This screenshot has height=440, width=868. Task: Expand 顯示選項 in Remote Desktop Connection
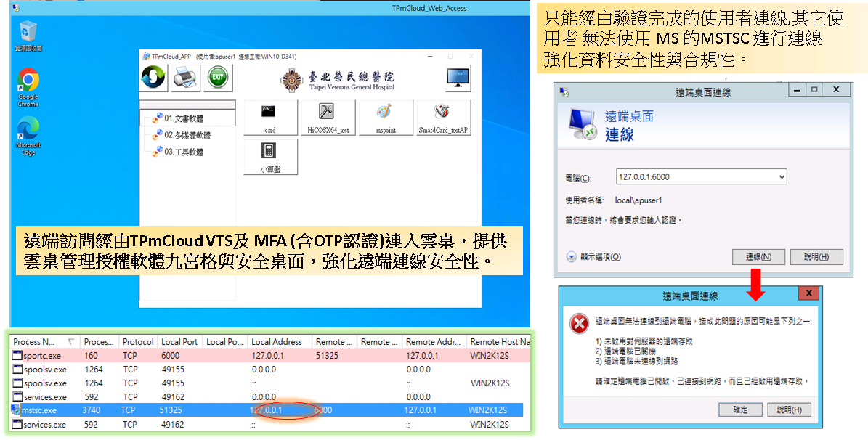[594, 257]
